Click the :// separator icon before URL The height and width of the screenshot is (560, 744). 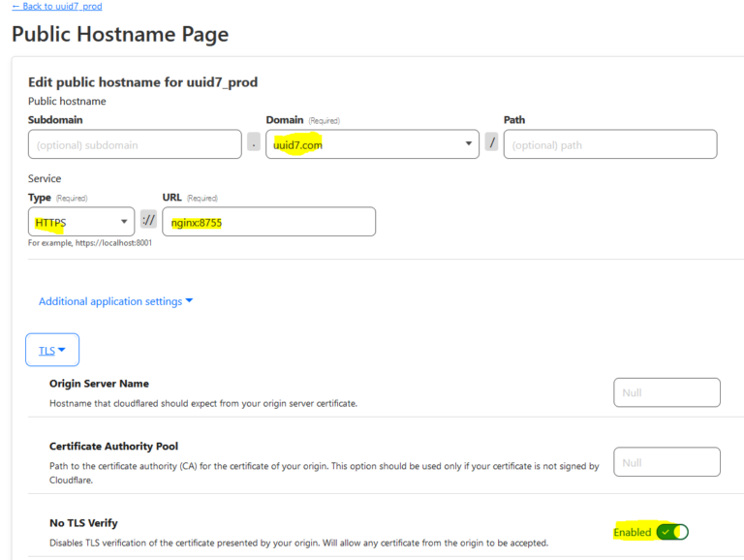pos(148,220)
